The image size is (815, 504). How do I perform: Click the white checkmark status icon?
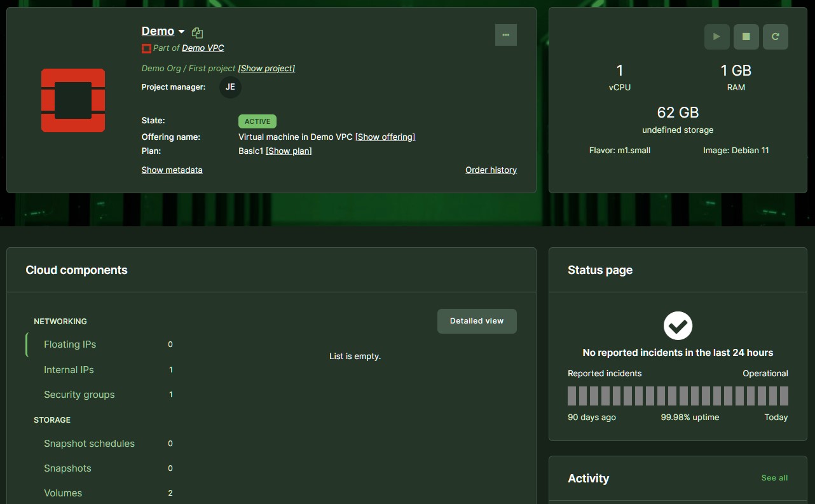(x=678, y=325)
